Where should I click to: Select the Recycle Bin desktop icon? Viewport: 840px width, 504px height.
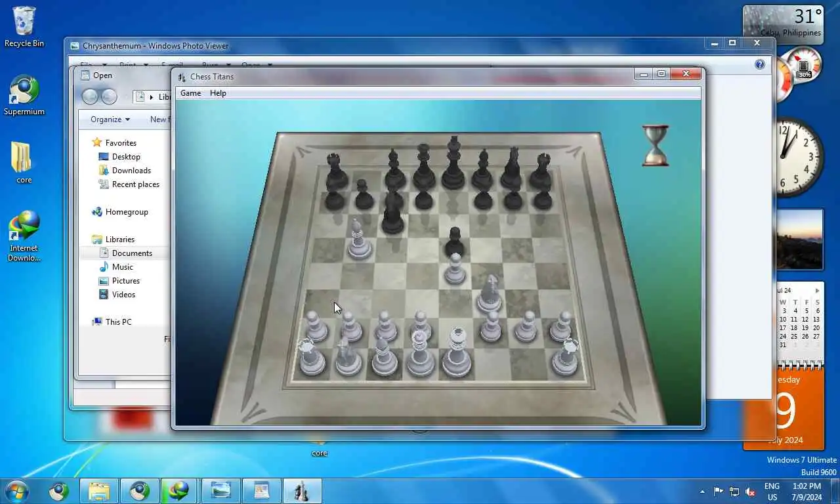pyautogui.click(x=24, y=27)
